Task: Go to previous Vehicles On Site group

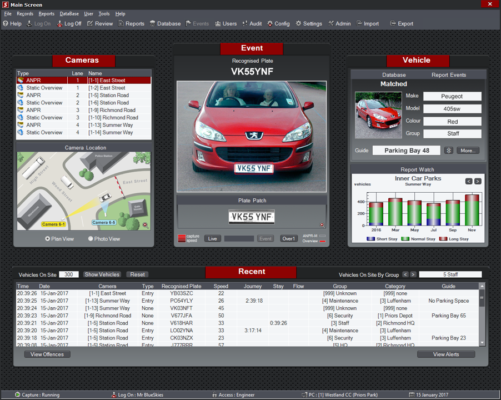Action: point(405,274)
